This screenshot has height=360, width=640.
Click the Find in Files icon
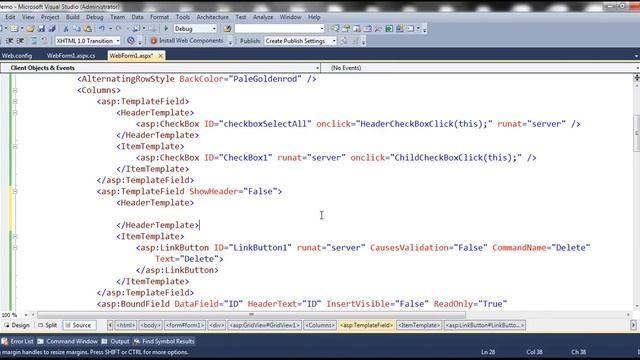227,29
